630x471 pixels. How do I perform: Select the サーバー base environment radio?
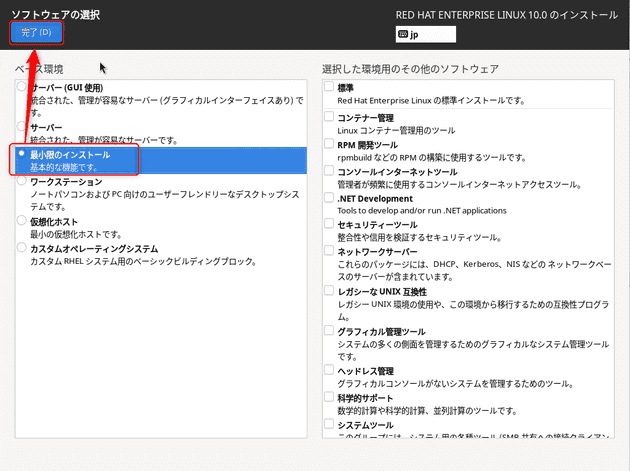(x=22, y=126)
